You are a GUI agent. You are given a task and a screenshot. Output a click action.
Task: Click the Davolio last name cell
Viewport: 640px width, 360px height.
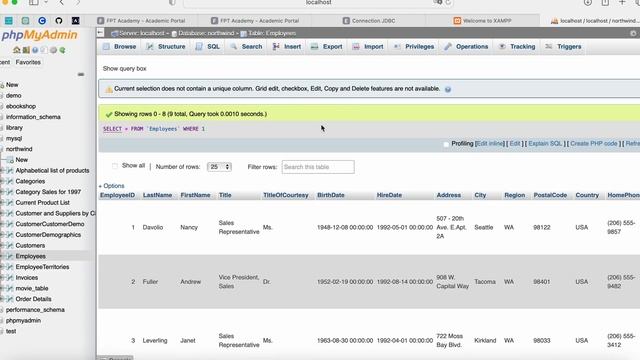pos(153,227)
